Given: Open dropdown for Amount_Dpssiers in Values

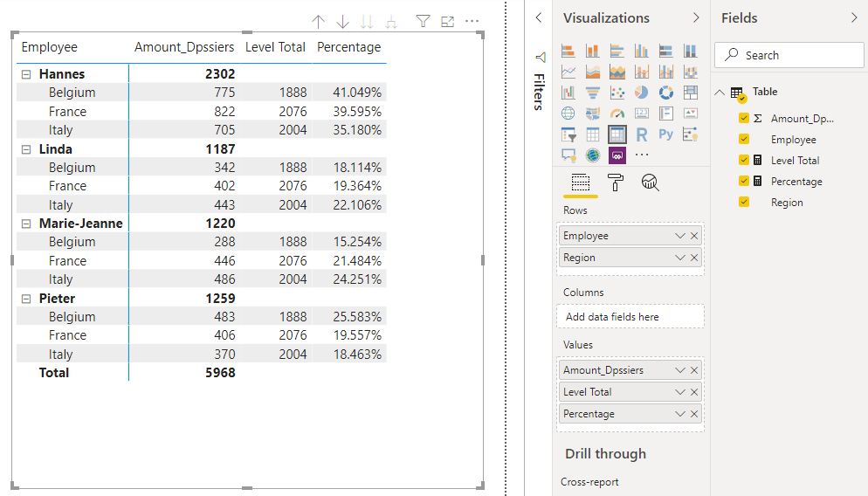Looking at the screenshot, I should coord(680,370).
